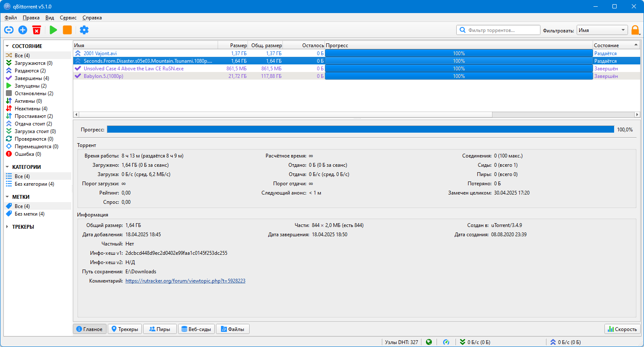Click the add torrent link chain icon
The image size is (644, 347).
tap(9, 30)
